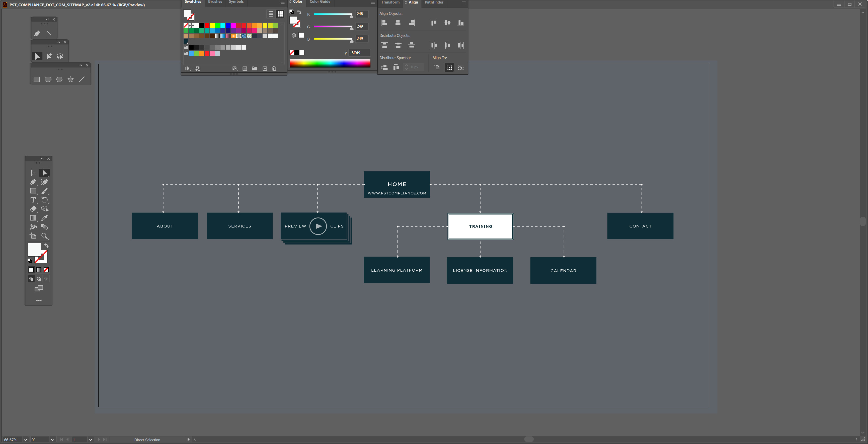Delete swatch with trash icon
This screenshot has width=868, height=444.
(x=274, y=68)
